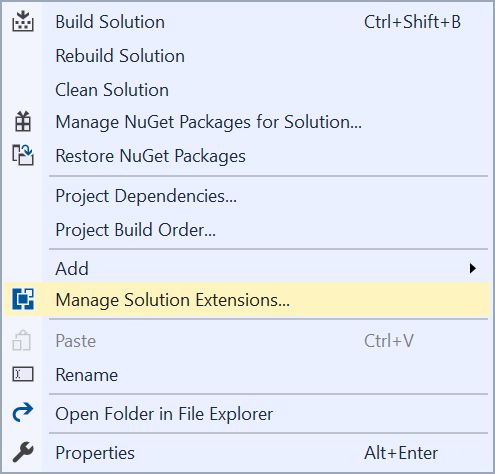Select Rebuild Solution

tap(247, 56)
